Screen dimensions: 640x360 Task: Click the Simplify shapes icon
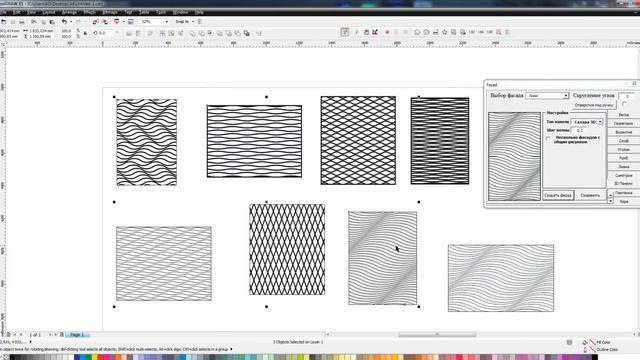(220, 33)
